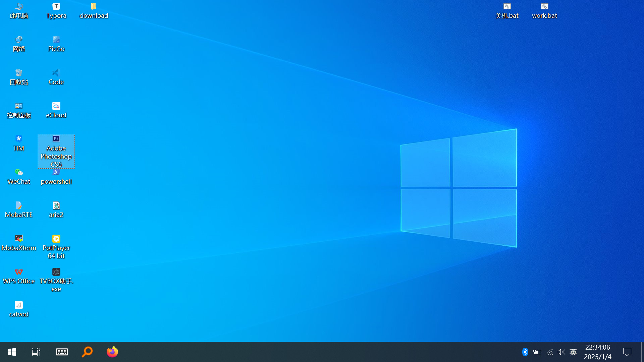Select the 关机.bat file icon
This screenshot has height=362, width=644.
[507, 11]
